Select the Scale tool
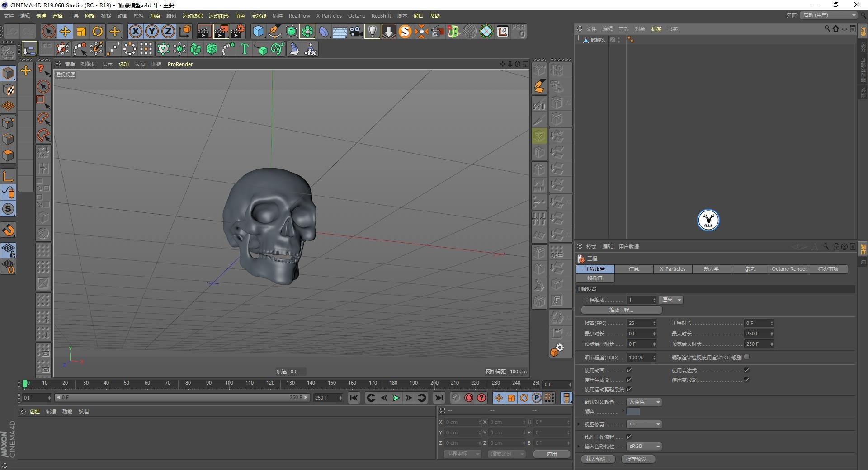The width and height of the screenshot is (868, 470). coord(81,31)
